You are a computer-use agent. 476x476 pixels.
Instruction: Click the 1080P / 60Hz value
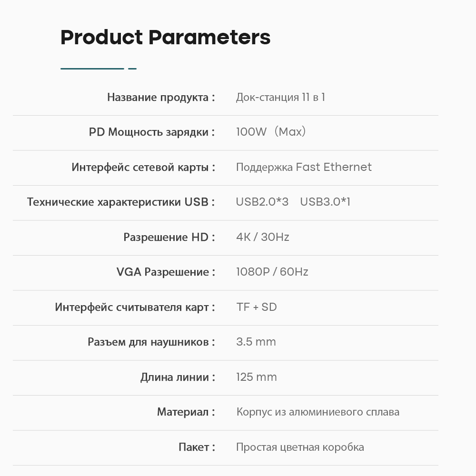tap(272, 272)
